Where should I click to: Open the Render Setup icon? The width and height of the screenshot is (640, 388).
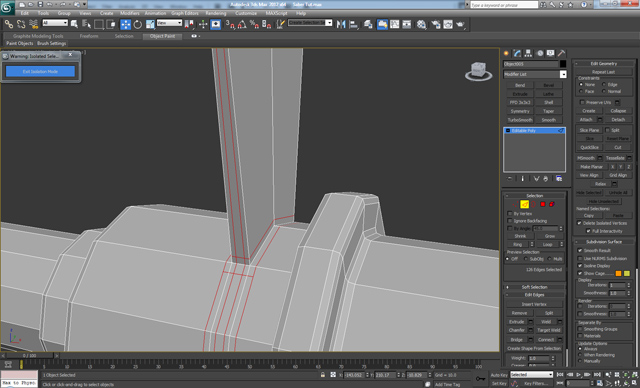pyautogui.click(x=436, y=24)
